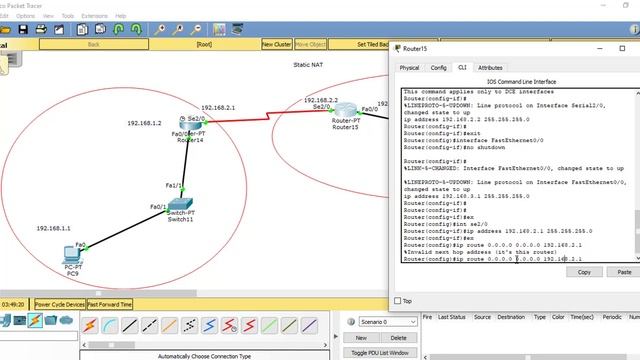The height and width of the screenshot is (360, 640).
Task: Click the Zoom Out magnifier icon
Action: [x=196, y=29]
